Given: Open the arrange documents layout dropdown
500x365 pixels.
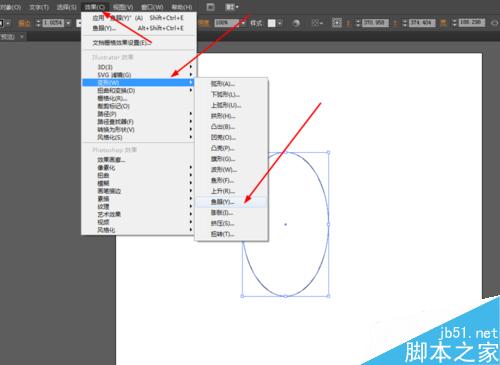Looking at the screenshot, I should pos(232,7).
